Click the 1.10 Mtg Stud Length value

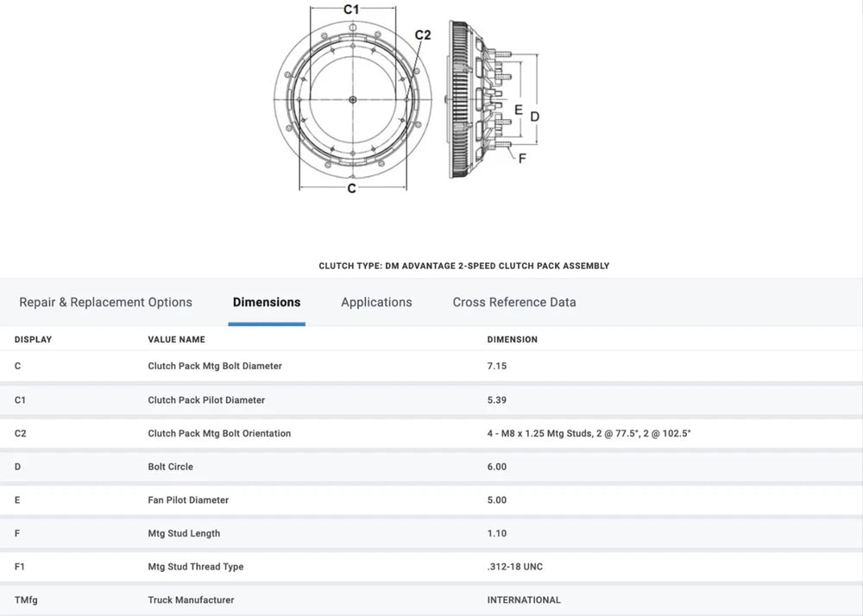click(x=497, y=533)
